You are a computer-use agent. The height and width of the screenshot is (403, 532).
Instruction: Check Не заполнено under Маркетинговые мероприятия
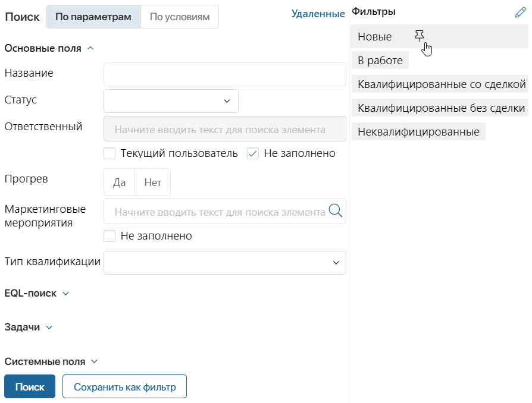click(109, 236)
